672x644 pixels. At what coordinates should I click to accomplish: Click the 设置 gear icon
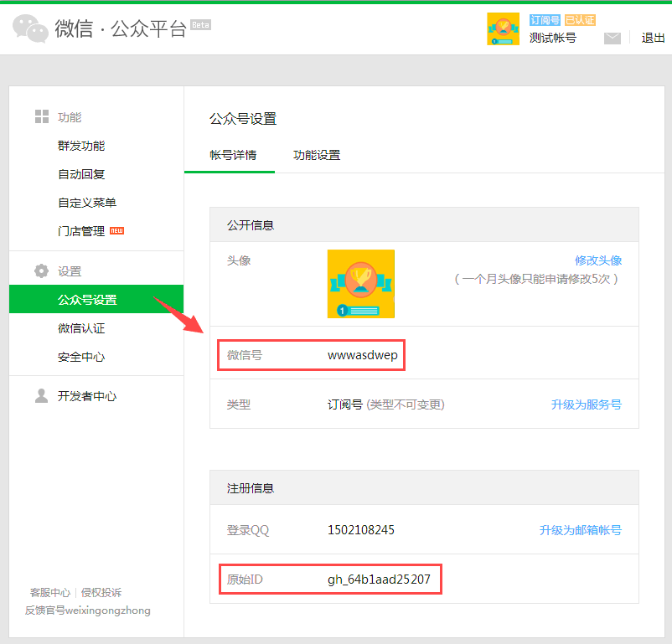[x=42, y=271]
